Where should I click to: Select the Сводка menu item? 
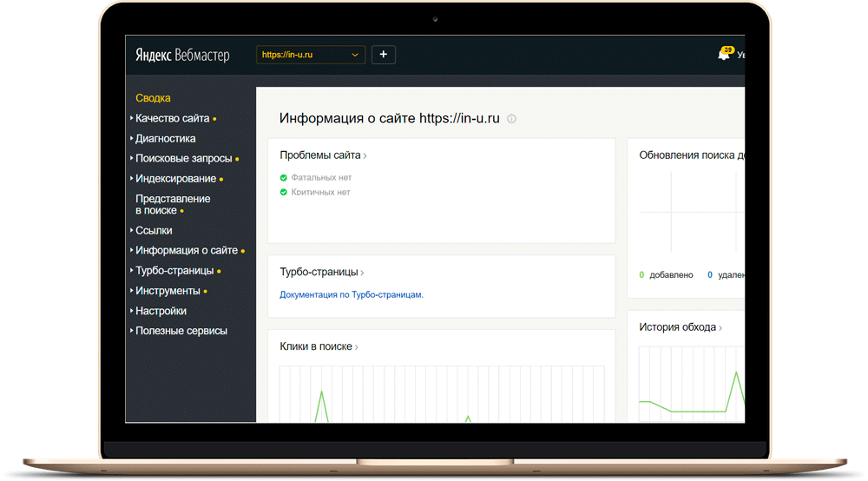click(x=153, y=98)
